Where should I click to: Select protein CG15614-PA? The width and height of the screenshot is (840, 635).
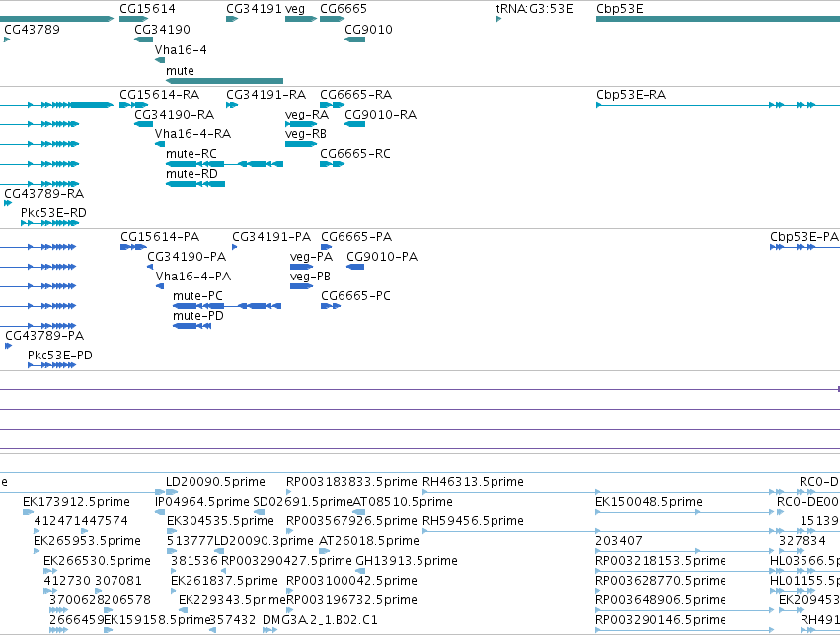point(160,237)
